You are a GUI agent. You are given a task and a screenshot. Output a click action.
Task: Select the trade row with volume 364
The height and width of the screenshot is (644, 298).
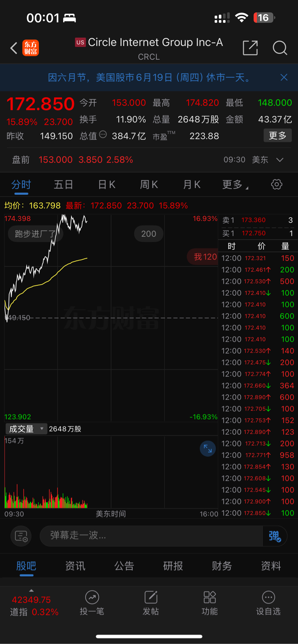click(258, 386)
